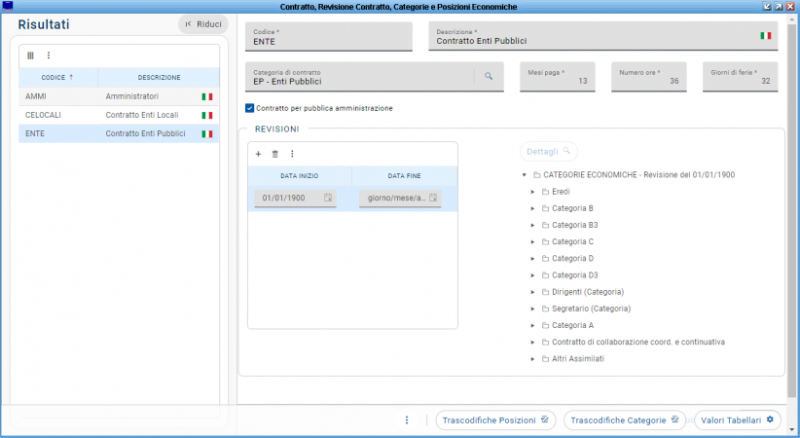Open the Risultati grid more-options menu
The height and width of the screenshot is (438, 800).
(48, 56)
